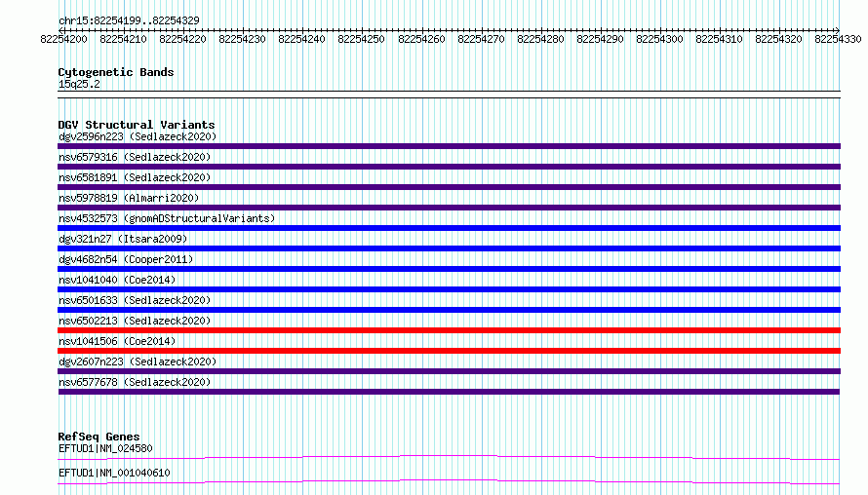Click the cytogenetic band line under 15q25.2
Screen dimensions: 868x495
449,95
